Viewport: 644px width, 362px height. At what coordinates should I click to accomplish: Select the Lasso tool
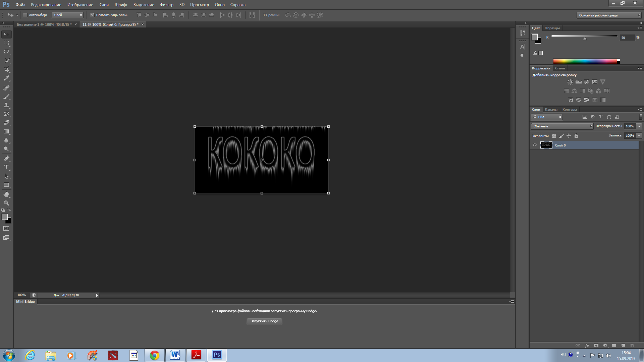(x=6, y=52)
